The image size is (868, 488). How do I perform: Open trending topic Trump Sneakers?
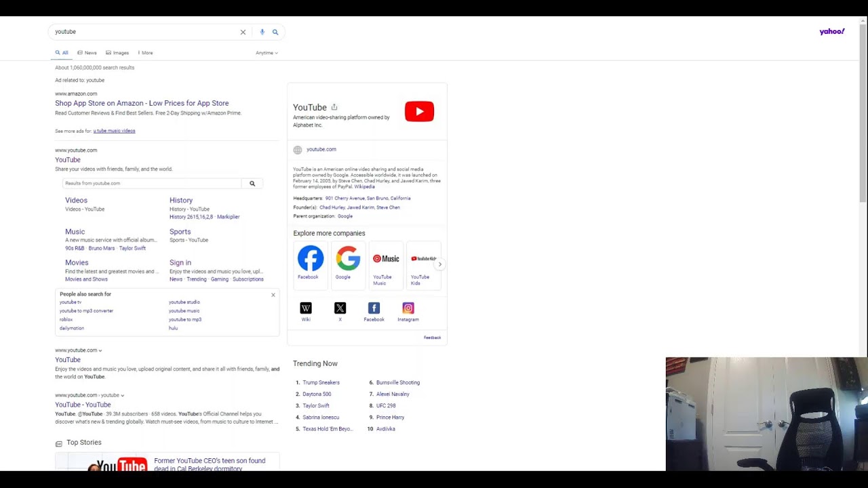click(x=321, y=383)
